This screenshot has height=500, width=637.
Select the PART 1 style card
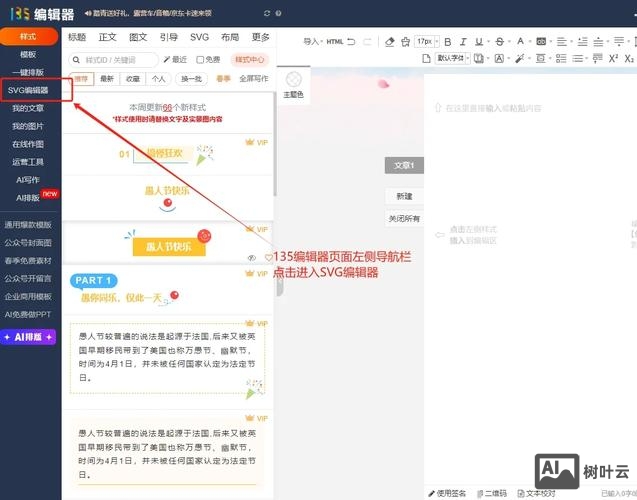pos(168,289)
